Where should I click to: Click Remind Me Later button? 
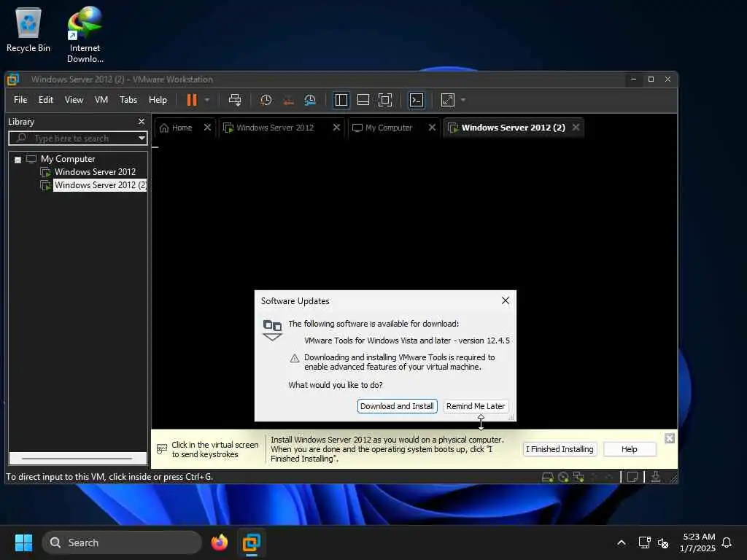pyautogui.click(x=476, y=407)
